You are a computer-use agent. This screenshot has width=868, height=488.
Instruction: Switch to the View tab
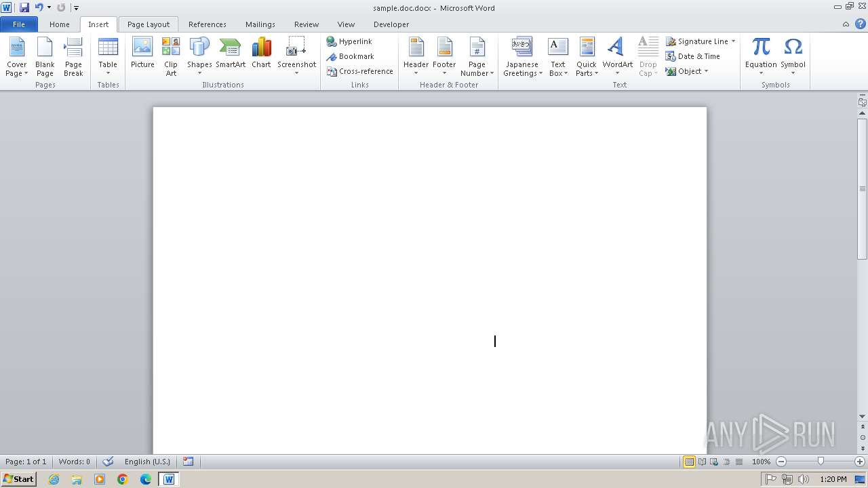pyautogui.click(x=346, y=24)
